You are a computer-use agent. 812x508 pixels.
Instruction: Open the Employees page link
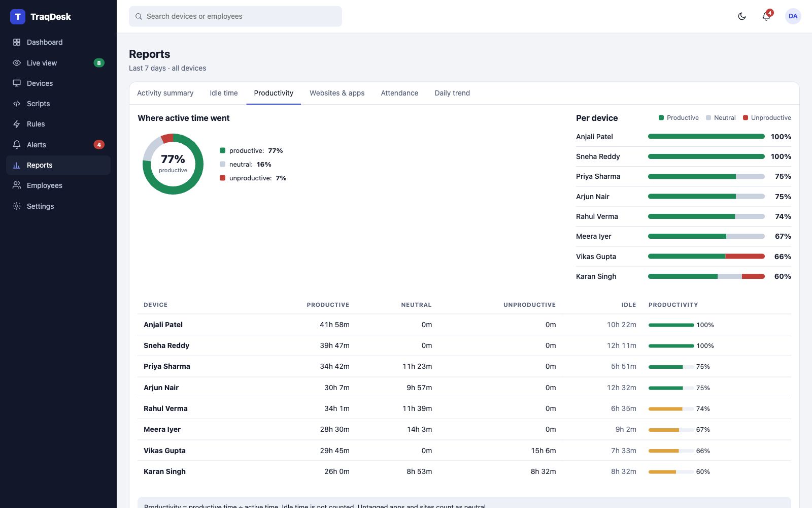click(58, 185)
